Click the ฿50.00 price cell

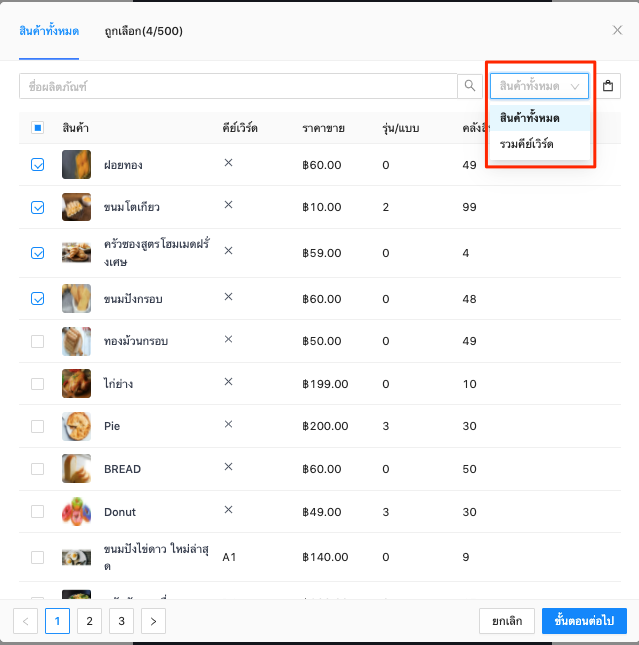[321, 341]
